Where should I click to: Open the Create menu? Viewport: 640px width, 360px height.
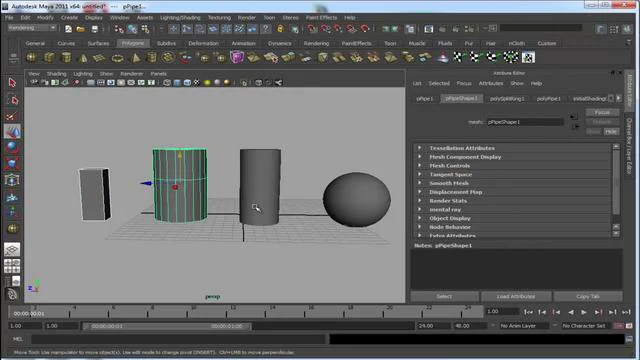point(69,18)
